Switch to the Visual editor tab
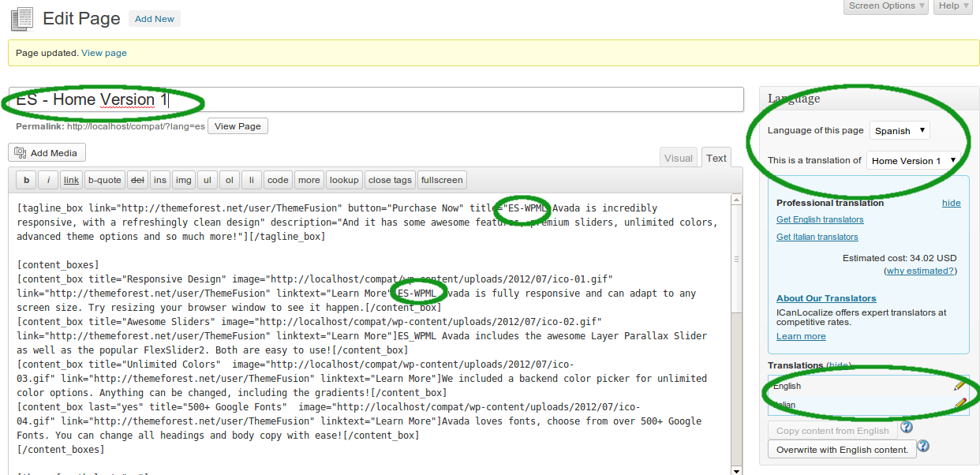This screenshot has width=980, height=475. pyautogui.click(x=678, y=157)
